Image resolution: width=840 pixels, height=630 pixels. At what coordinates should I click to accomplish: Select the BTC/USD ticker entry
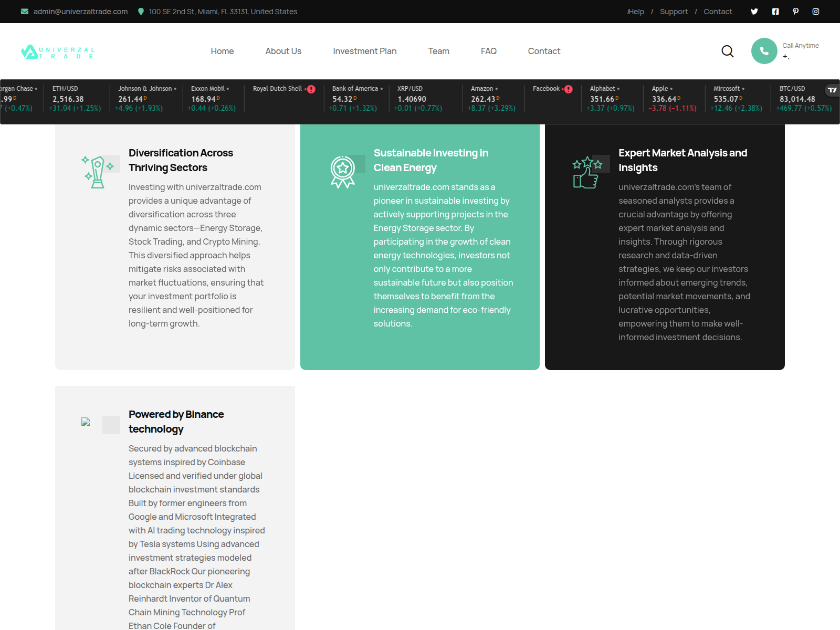pos(805,98)
